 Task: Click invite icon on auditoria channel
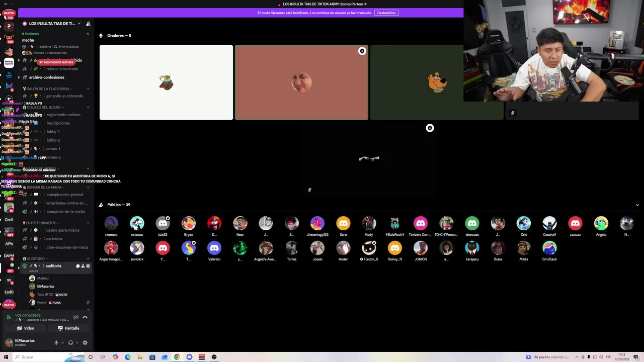[x=83, y=266]
